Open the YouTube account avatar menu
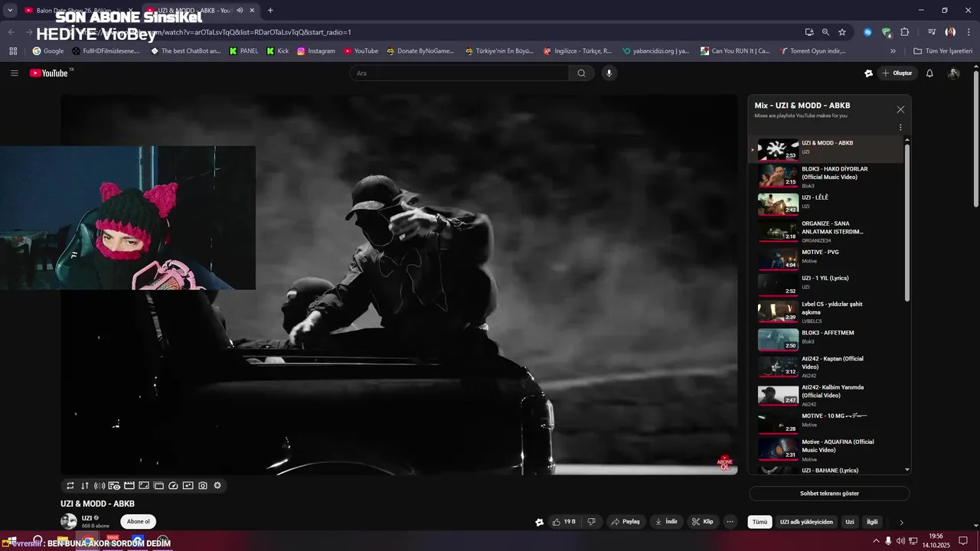This screenshot has width=980, height=551. [953, 73]
